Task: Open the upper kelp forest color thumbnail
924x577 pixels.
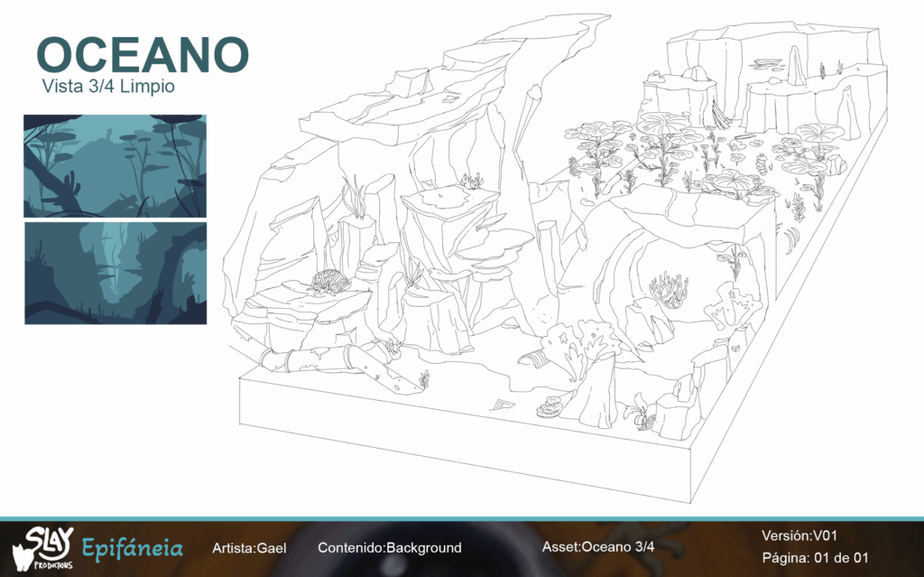Action: click(x=115, y=166)
